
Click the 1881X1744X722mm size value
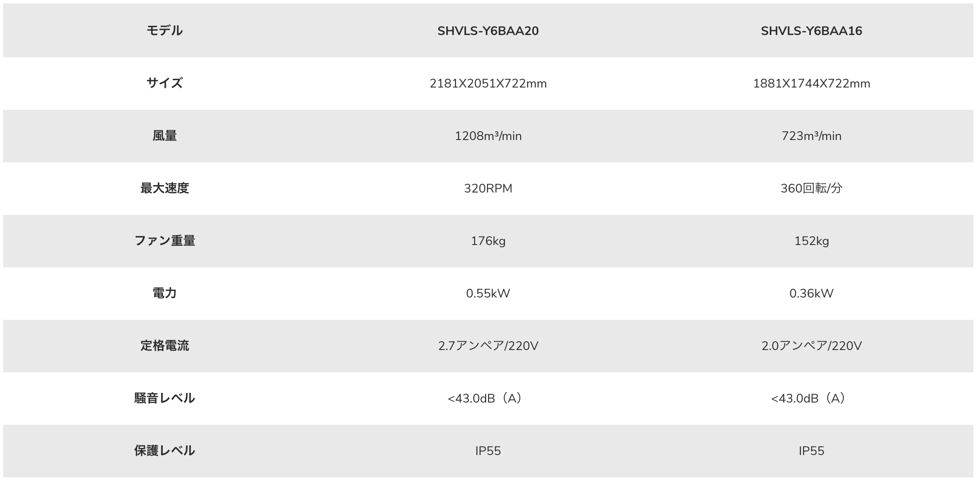(811, 84)
